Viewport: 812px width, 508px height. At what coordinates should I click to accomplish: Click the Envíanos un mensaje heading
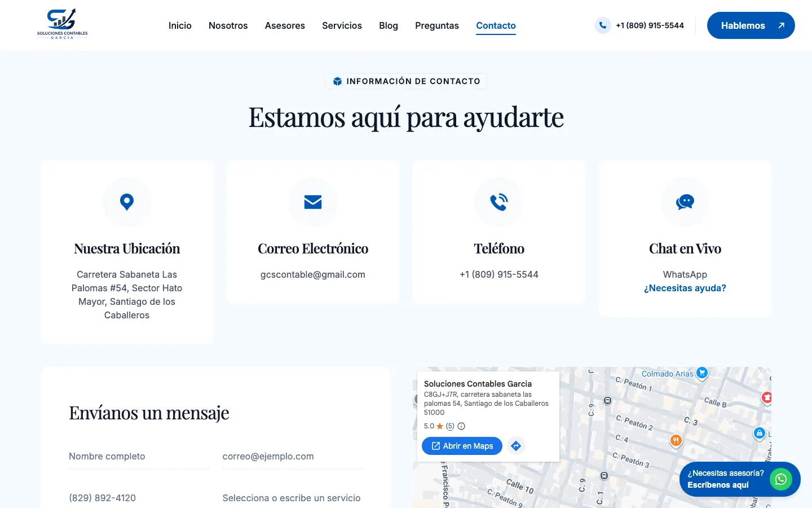pos(149,413)
